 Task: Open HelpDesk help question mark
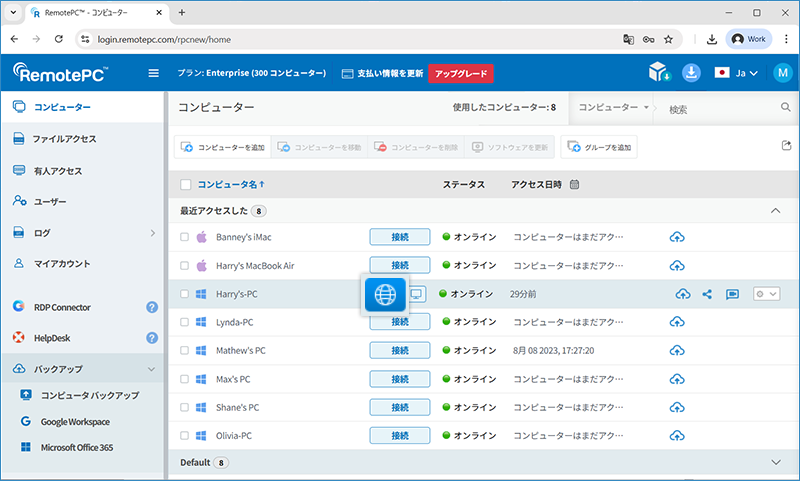152,338
